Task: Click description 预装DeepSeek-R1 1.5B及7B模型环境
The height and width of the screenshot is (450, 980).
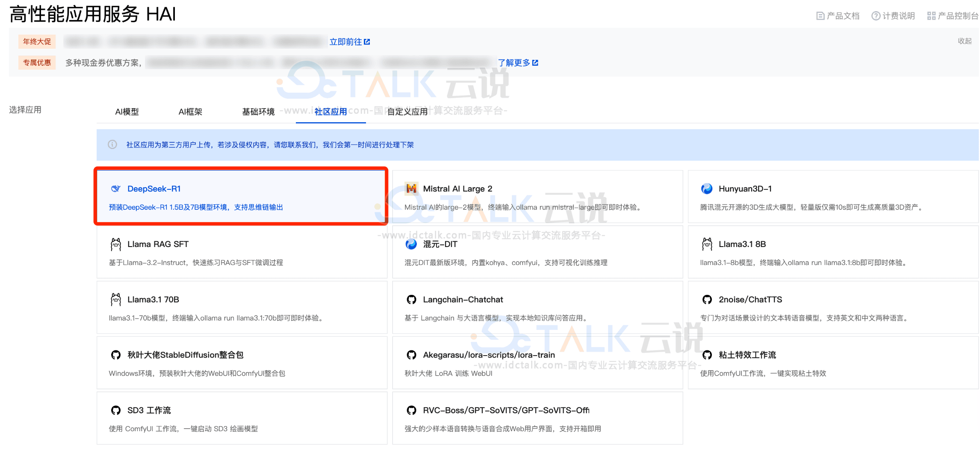Action: (196, 207)
